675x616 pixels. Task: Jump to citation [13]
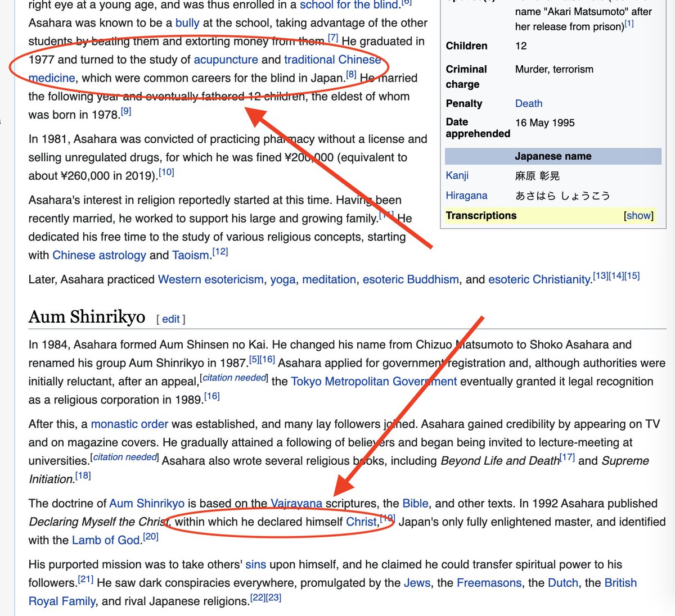click(601, 276)
